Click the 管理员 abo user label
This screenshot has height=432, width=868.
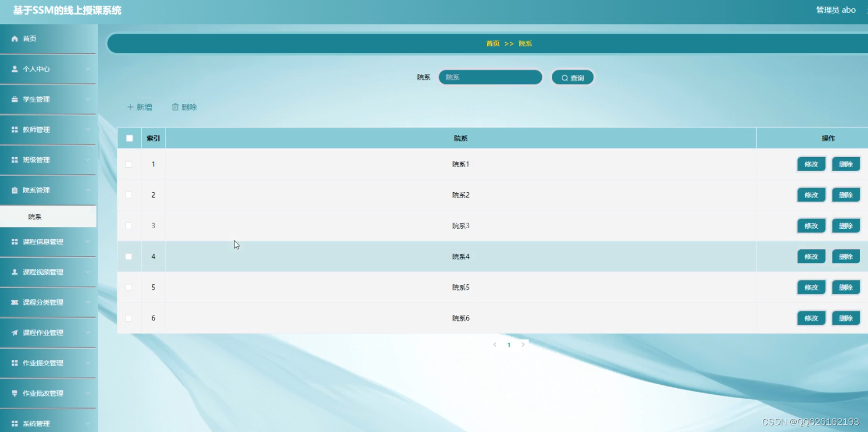[x=836, y=10]
